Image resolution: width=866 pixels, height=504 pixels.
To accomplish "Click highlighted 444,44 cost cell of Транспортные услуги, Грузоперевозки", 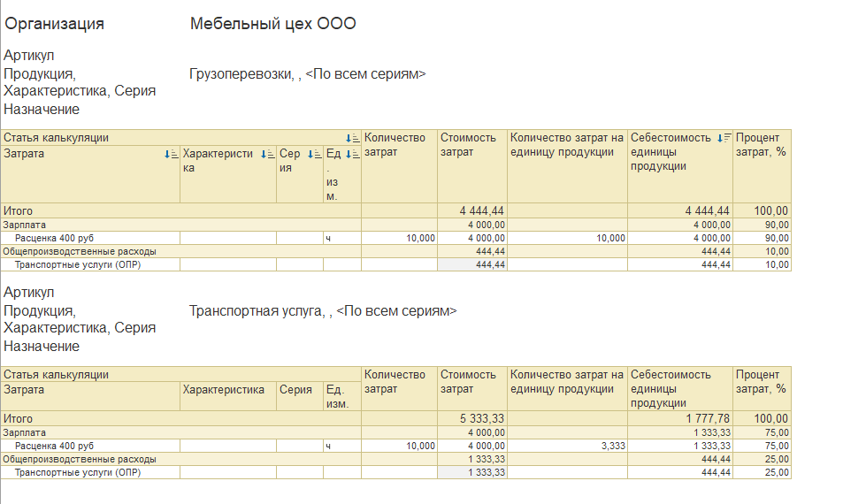I will click(x=471, y=264).
